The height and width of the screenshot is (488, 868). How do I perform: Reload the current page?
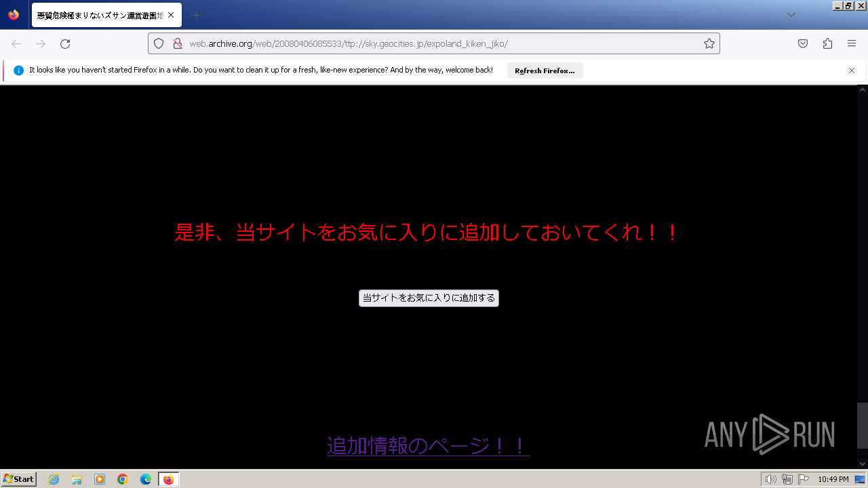click(65, 43)
